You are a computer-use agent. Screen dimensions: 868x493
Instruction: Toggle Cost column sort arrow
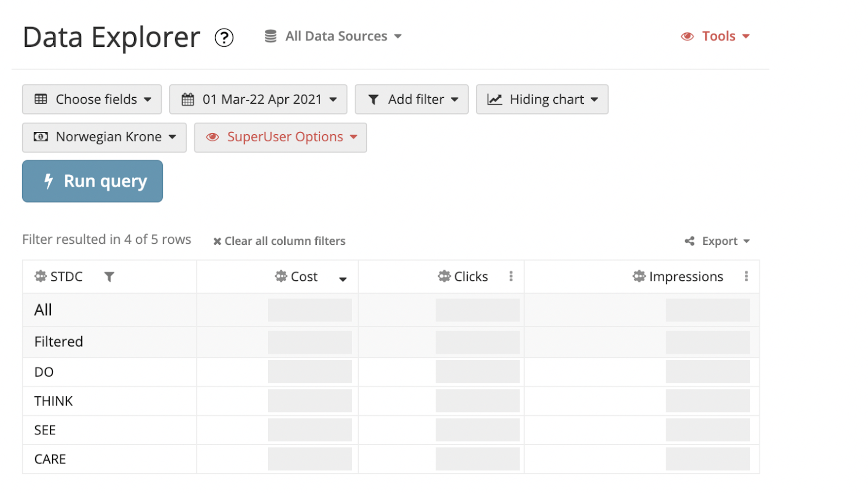tap(343, 279)
